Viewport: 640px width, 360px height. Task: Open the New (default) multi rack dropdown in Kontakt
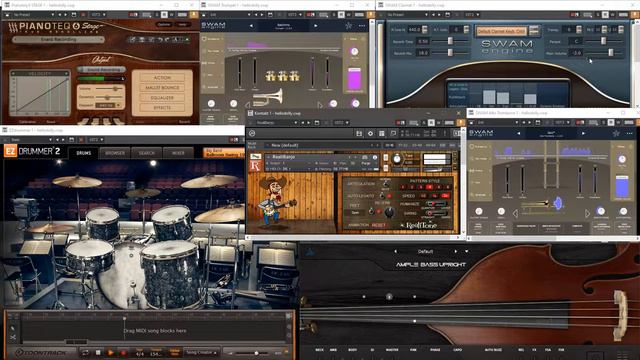322,145
